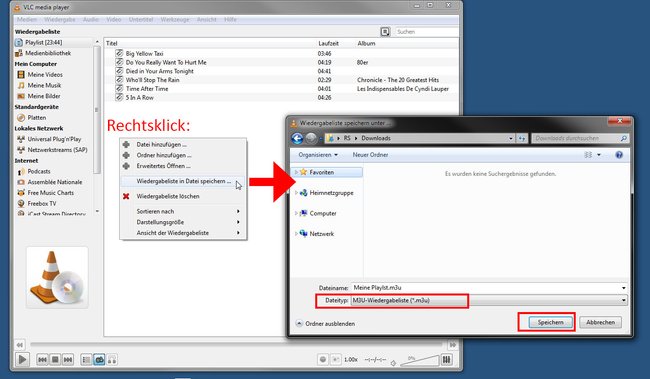Open help with the blue question-mark icon
Image resolution: width=650 pixels, height=379 pixels.
(x=619, y=155)
